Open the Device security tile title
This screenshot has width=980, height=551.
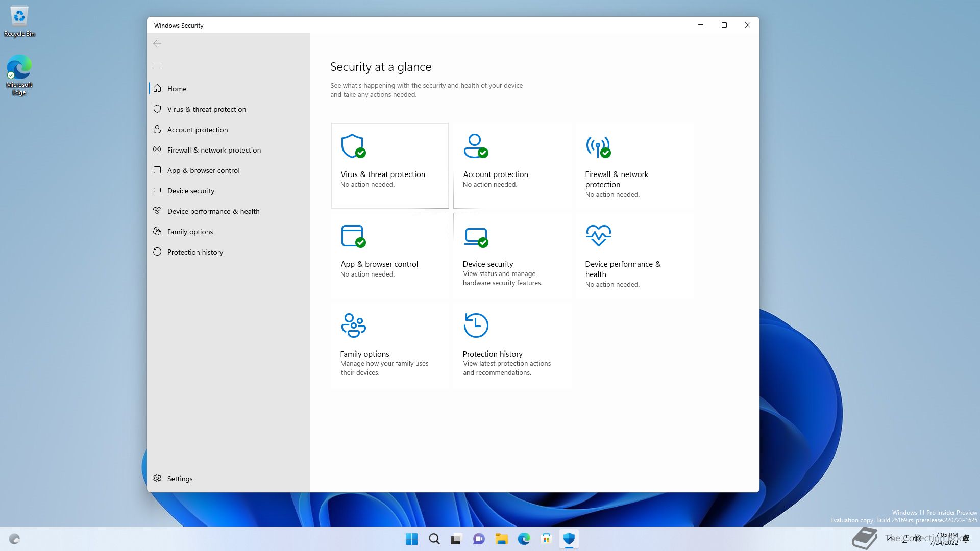(487, 264)
